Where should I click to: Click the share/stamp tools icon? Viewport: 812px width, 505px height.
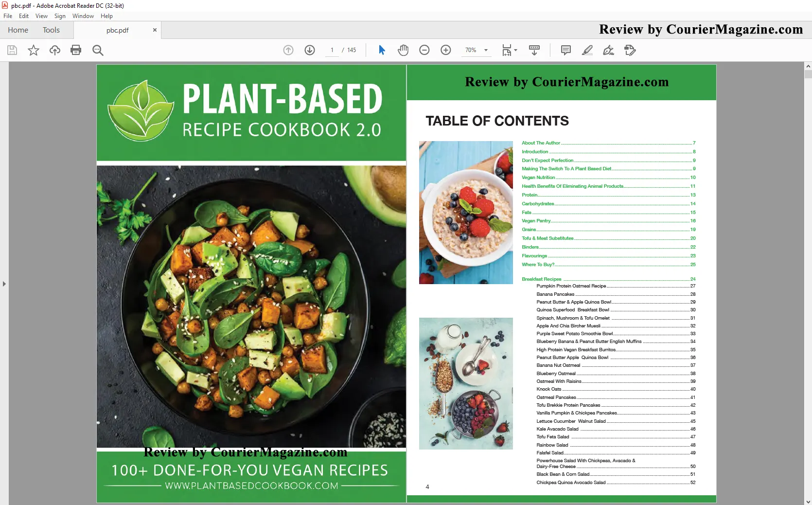tap(630, 50)
